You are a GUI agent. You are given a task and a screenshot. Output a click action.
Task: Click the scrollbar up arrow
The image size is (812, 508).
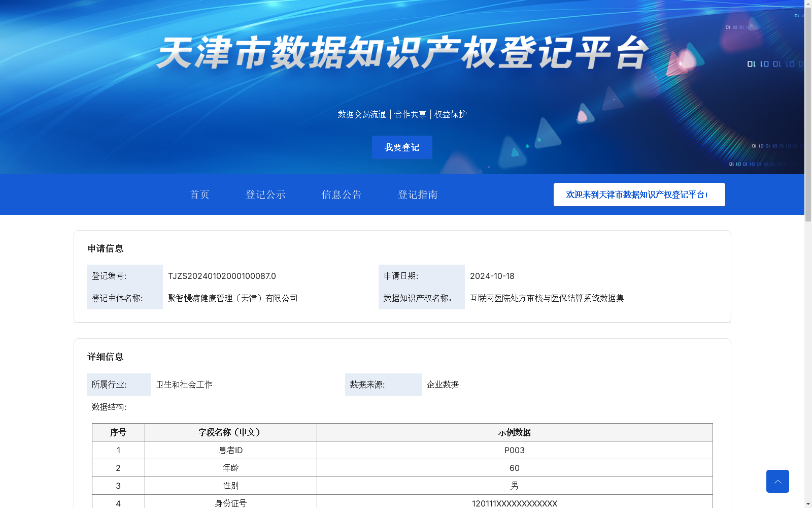[808, 4]
